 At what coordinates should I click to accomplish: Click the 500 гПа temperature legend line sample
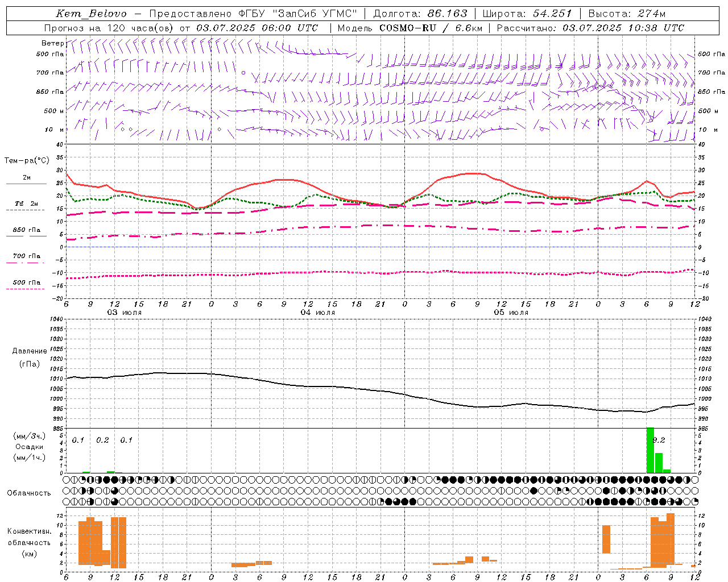pyautogui.click(x=26, y=289)
